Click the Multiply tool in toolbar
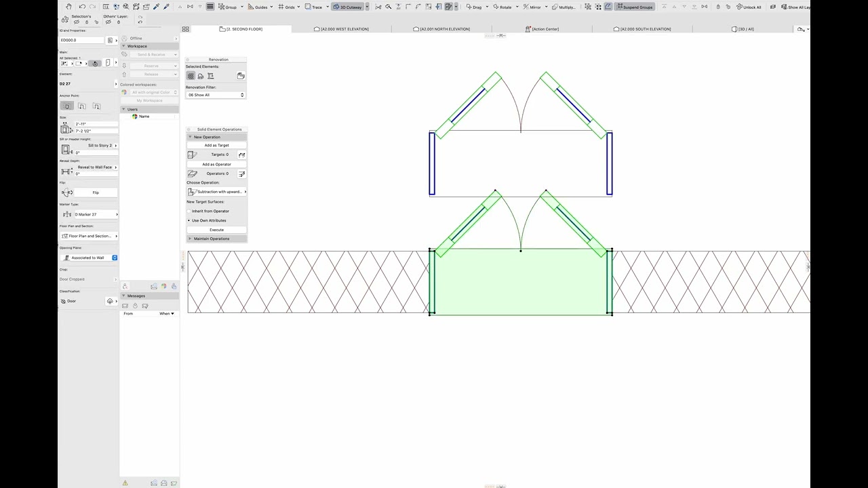This screenshot has height=488, width=868. [x=564, y=7]
